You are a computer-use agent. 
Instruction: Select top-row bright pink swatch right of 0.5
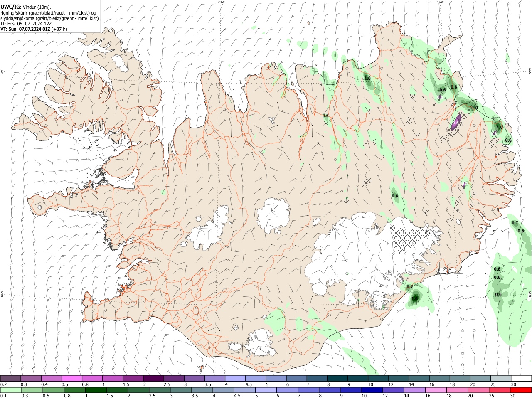click(71, 378)
